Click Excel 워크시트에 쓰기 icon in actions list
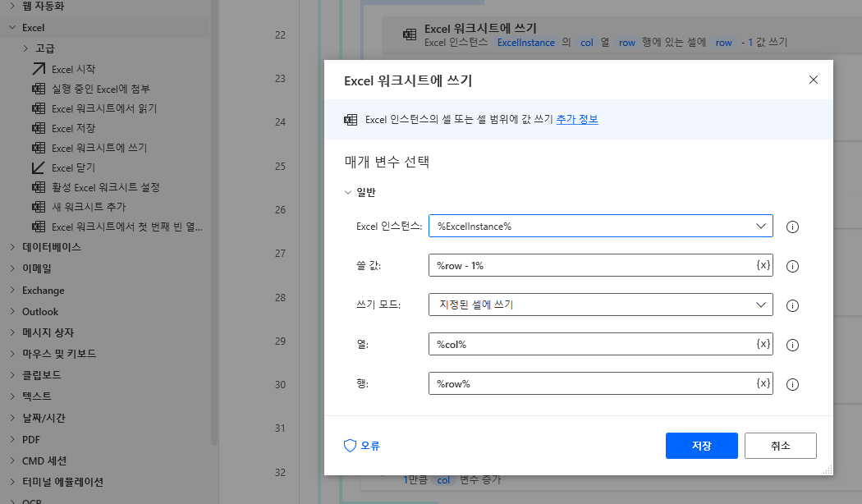Image resolution: width=862 pixels, height=504 pixels. point(39,148)
